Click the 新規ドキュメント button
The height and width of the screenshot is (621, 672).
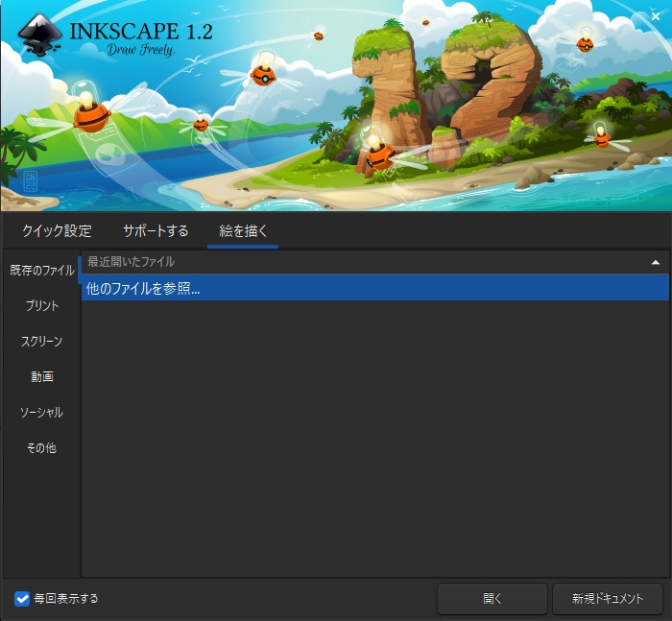coord(608,599)
